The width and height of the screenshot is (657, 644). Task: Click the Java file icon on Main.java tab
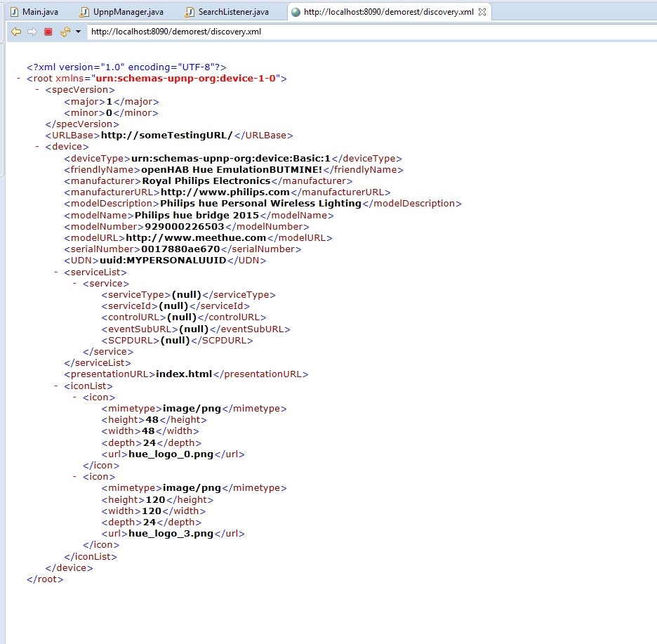pos(13,12)
